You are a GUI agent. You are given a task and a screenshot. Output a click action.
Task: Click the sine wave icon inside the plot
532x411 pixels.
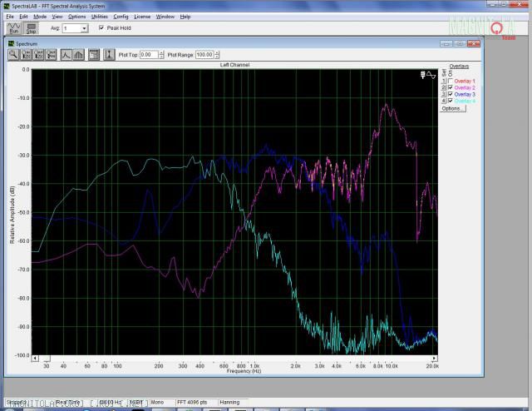point(431,75)
